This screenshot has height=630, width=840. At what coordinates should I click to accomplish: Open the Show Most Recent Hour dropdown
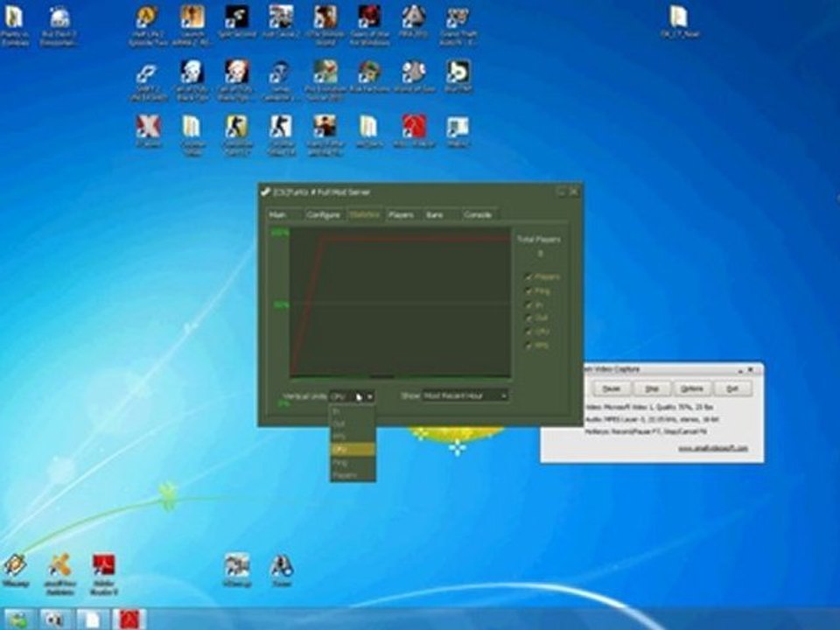(x=465, y=395)
